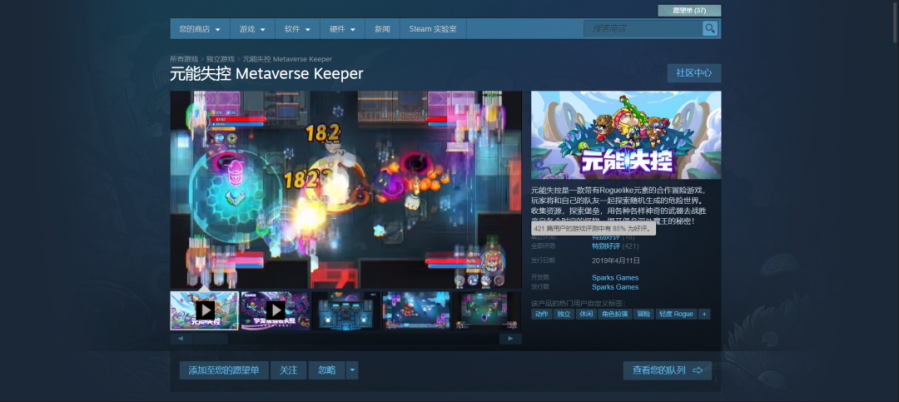Click the 元能失控 Metaverse Keeper breadcrumb
This screenshot has height=402, width=899.
(287, 59)
